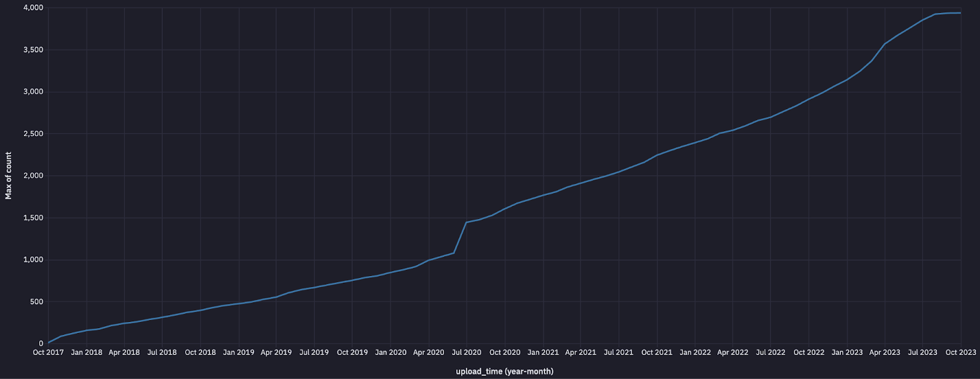This screenshot has height=379, width=980.
Task: Click the Jan 2019 x-axis label
Action: [238, 353]
